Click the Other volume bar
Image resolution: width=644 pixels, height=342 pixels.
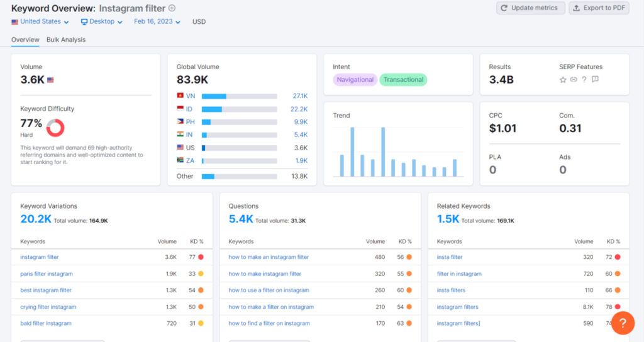point(239,177)
